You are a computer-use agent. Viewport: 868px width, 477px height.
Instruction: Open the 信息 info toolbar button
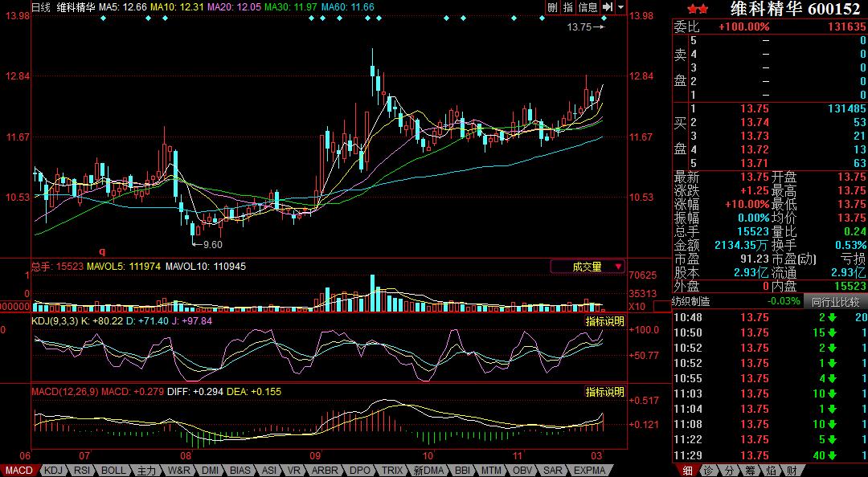point(588,7)
